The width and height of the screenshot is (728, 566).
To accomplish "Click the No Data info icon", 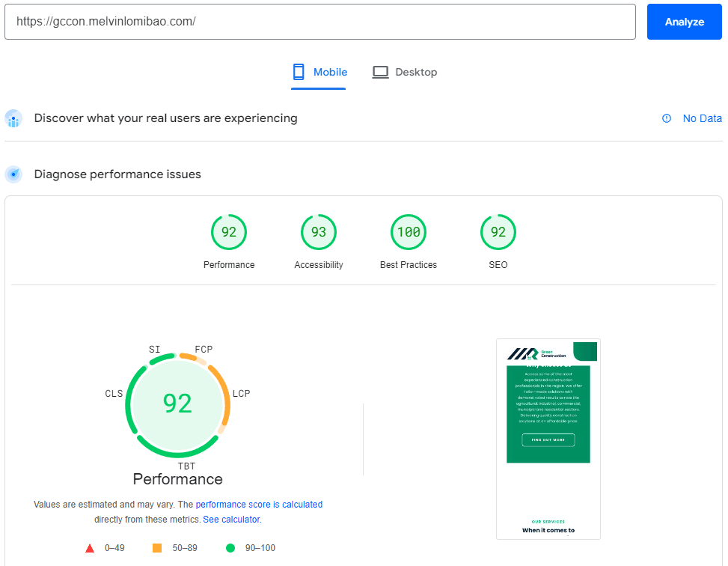I will click(667, 118).
